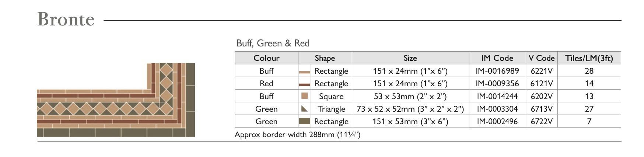The width and height of the screenshot is (644, 157).
Task: Click the green triangle shape icon
Action: coord(304,109)
